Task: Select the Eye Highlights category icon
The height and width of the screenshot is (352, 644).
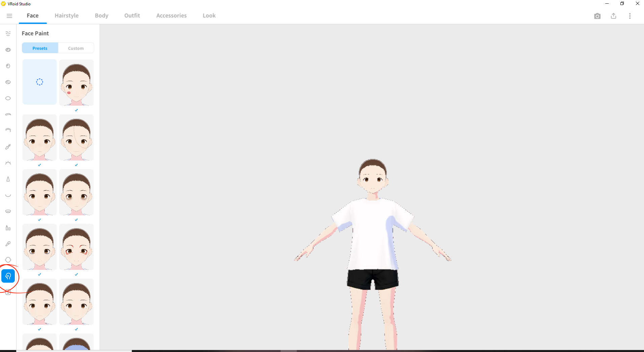Action: click(x=8, y=82)
